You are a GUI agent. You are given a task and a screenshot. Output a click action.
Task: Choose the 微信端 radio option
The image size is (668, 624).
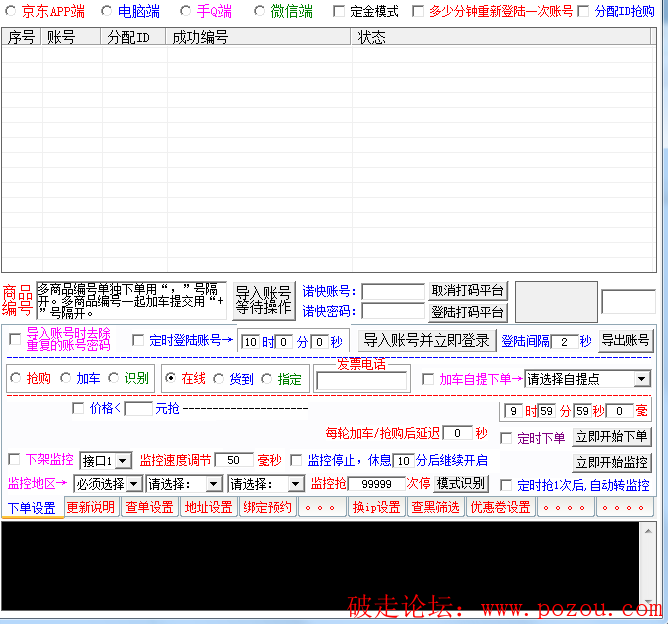click(259, 11)
